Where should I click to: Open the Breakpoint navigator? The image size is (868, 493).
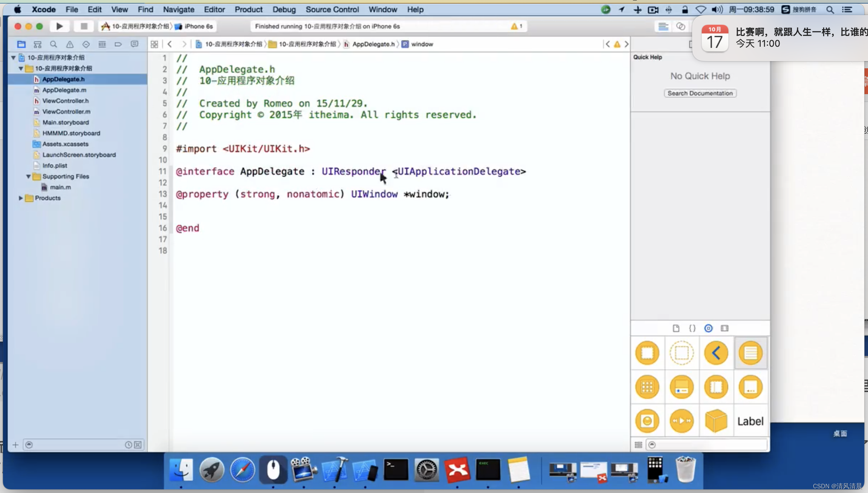tap(118, 44)
